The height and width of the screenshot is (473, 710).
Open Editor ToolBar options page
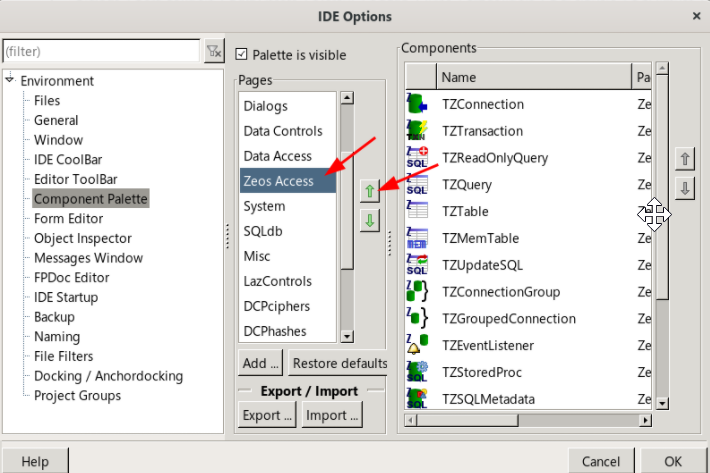(76, 179)
